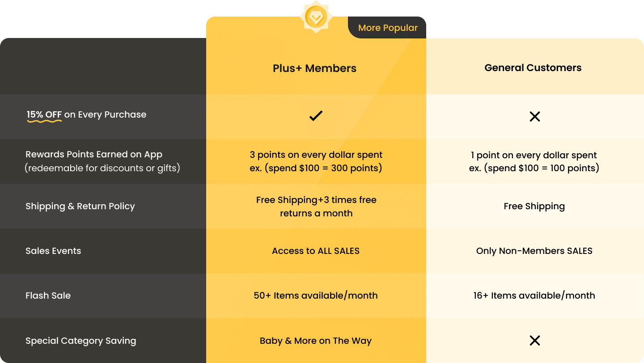Click the 15% OFF on Every Purchase label

[x=86, y=115]
